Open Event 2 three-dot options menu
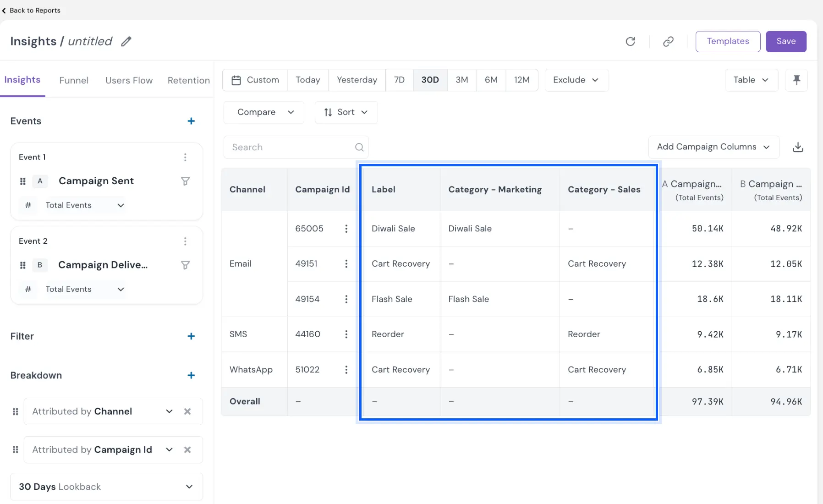This screenshot has width=823, height=504. [x=185, y=241]
